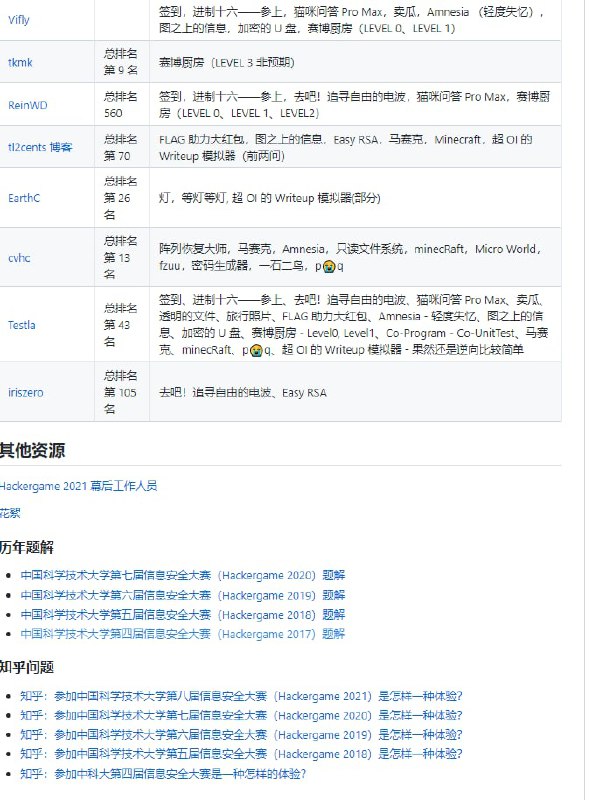Select tl2cents FLAG 助力大红包 challenge list

[355, 147]
